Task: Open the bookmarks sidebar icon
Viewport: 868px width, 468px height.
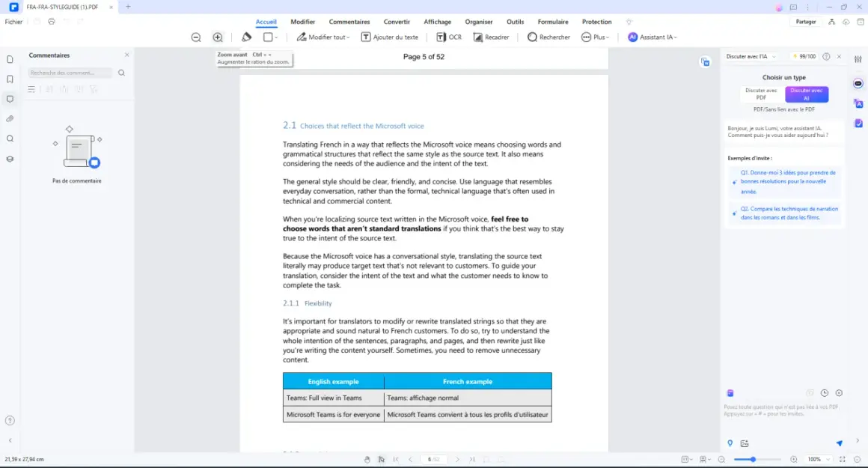Action: pyautogui.click(x=10, y=79)
